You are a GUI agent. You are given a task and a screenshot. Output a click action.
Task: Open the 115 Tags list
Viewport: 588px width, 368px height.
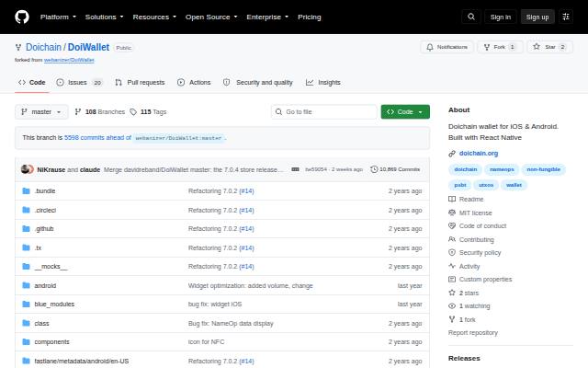pyautogui.click(x=148, y=112)
